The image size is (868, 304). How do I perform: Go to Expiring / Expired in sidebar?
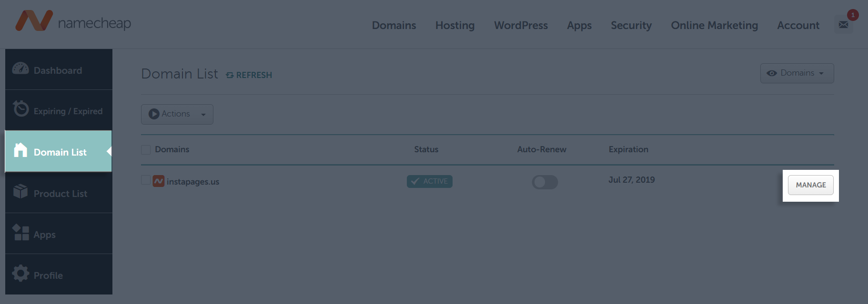click(59, 110)
